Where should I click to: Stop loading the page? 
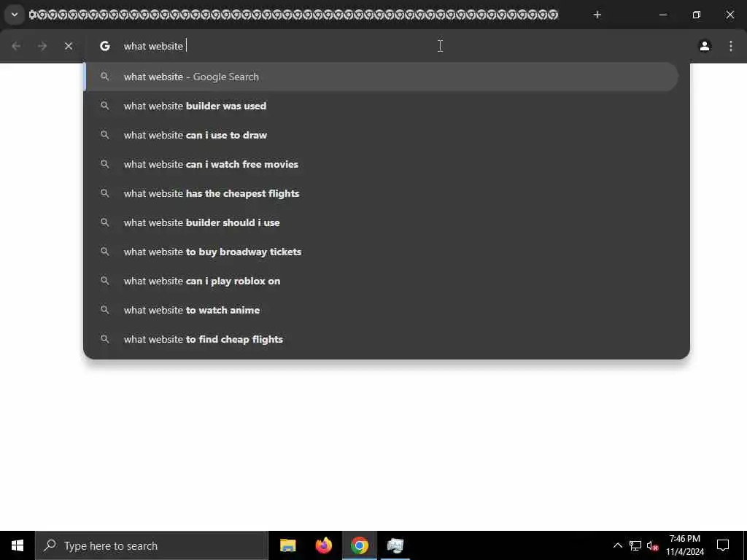click(69, 46)
